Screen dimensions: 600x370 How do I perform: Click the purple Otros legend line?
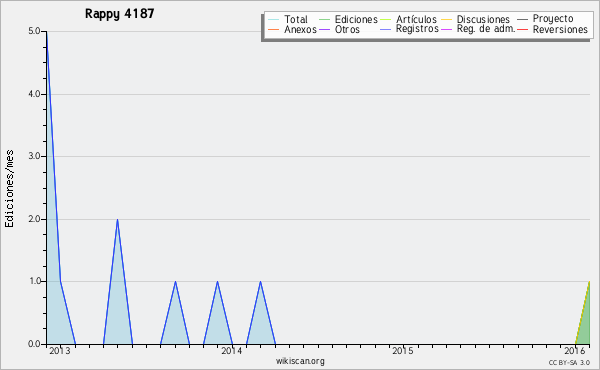[324, 29]
